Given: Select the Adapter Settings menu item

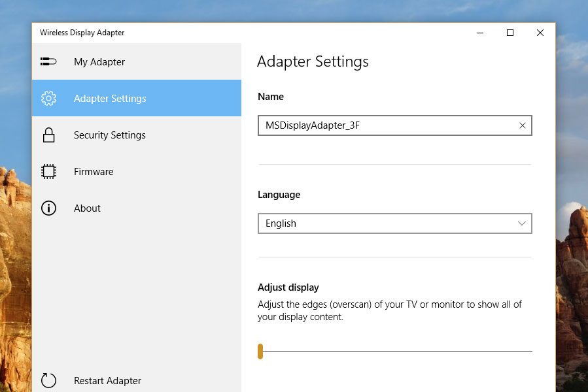Looking at the screenshot, I should (x=137, y=98).
